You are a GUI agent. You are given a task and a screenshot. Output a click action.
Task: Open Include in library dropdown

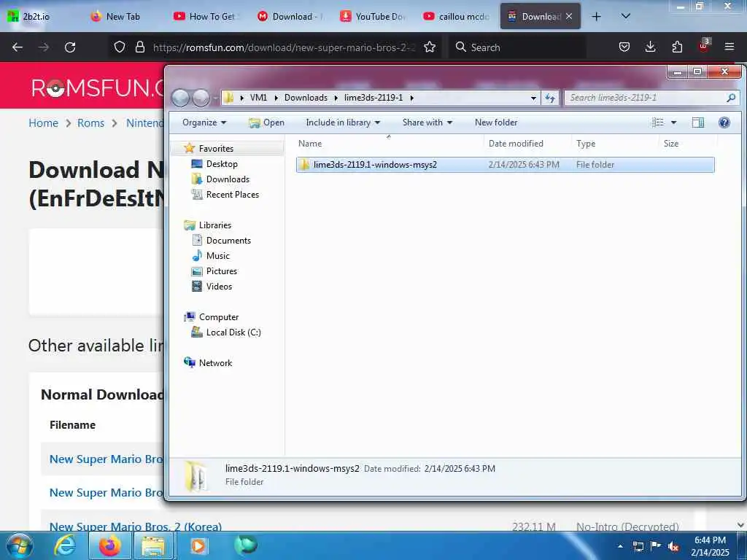(x=343, y=122)
